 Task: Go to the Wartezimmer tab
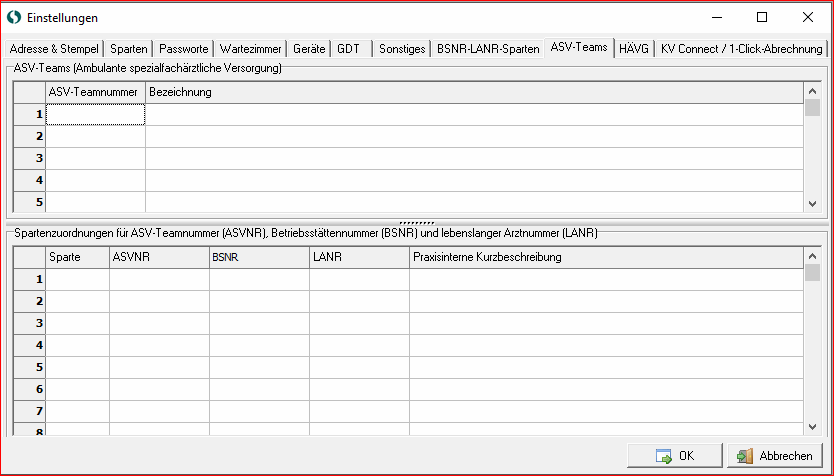pyautogui.click(x=250, y=48)
